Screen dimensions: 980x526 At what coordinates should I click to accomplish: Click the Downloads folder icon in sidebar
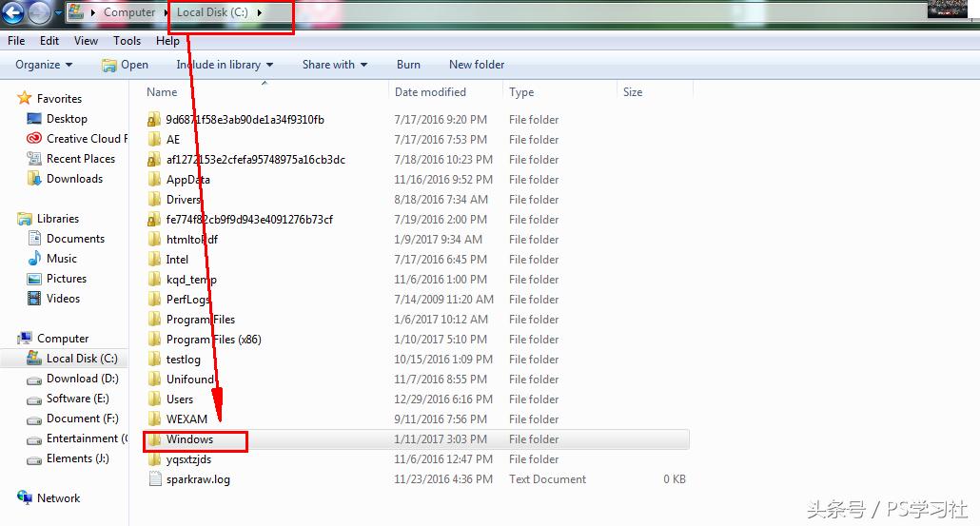(x=34, y=179)
